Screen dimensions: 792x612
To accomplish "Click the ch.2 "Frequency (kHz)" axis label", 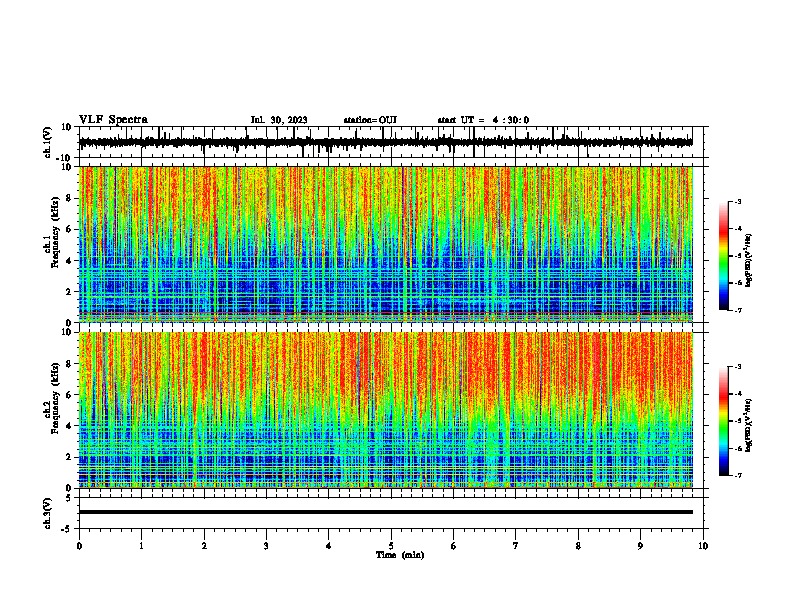I will click(x=55, y=398).
